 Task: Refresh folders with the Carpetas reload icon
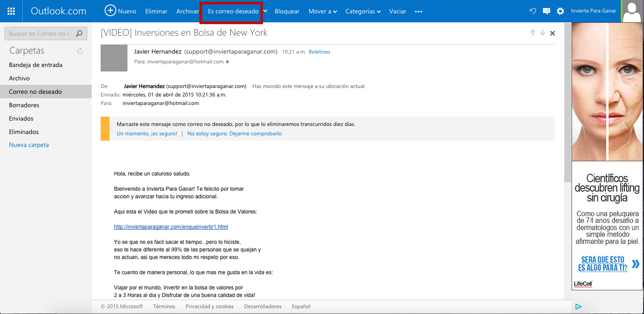[x=80, y=51]
